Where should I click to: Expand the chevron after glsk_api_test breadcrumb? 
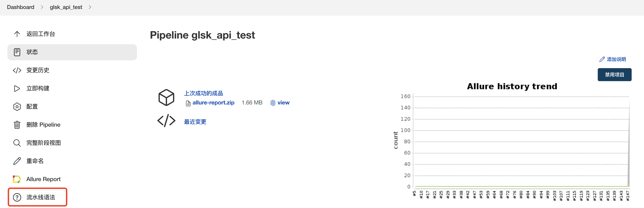90,7
